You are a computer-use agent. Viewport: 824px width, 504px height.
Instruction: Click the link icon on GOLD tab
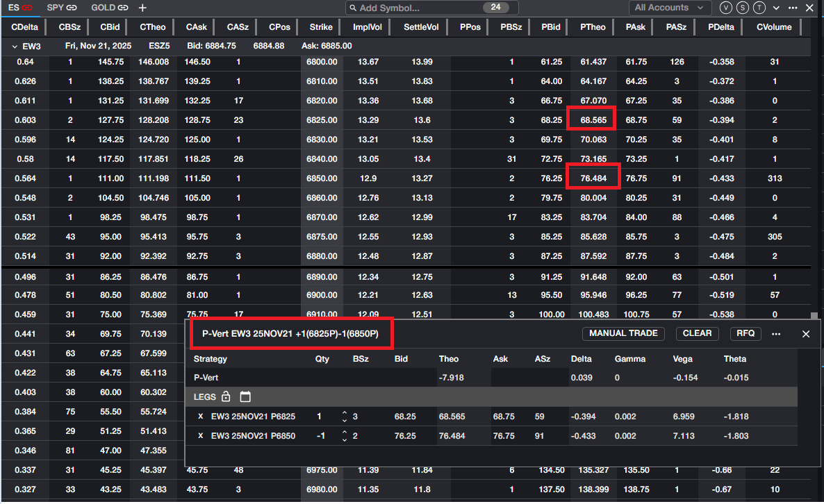[x=123, y=8]
